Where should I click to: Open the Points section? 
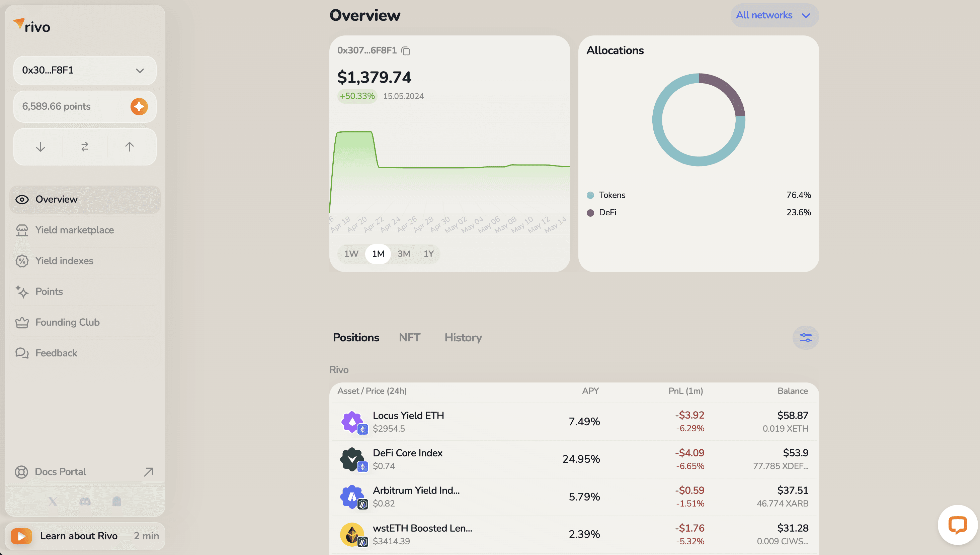pyautogui.click(x=49, y=291)
